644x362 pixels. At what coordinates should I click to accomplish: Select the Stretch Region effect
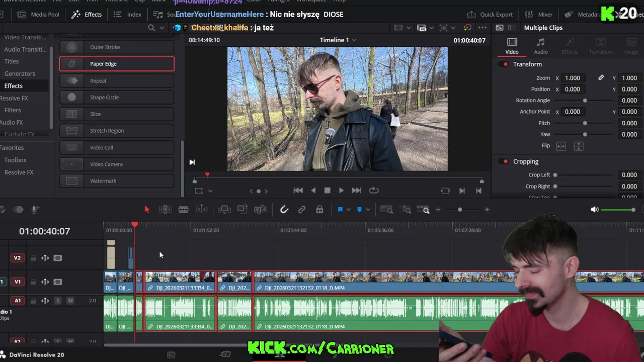[x=117, y=131]
